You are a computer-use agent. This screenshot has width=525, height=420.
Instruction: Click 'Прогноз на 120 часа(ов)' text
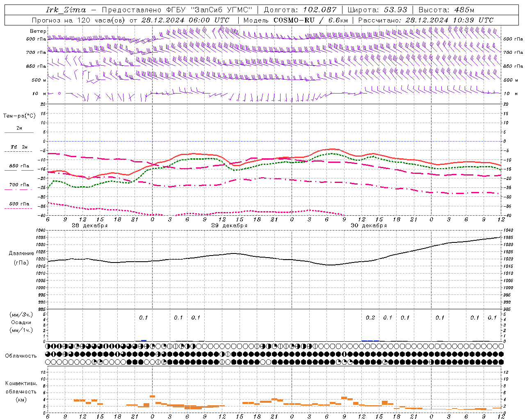pyautogui.click(x=79, y=20)
